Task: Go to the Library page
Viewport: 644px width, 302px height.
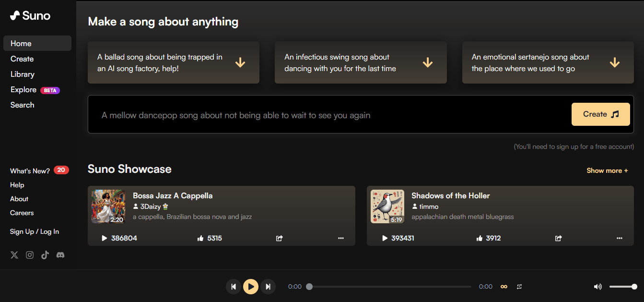Action: (x=23, y=74)
